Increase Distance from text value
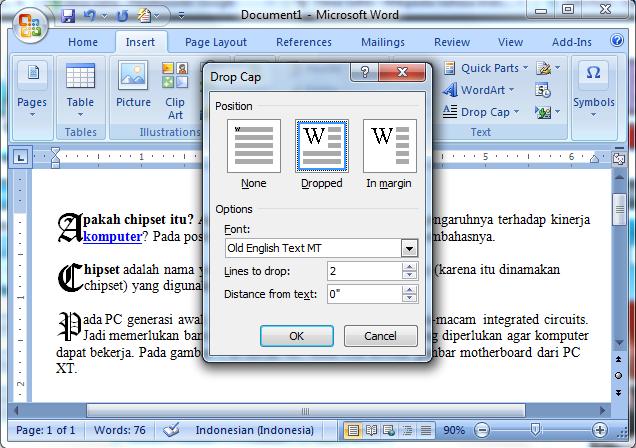This screenshot has height=448, width=636. pyautogui.click(x=410, y=290)
